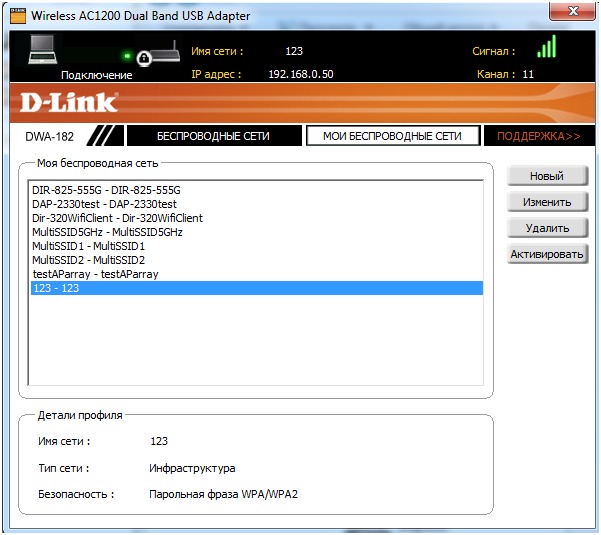The height and width of the screenshot is (535, 601).
Task: Click the green signal strength bars
Action: point(545,47)
